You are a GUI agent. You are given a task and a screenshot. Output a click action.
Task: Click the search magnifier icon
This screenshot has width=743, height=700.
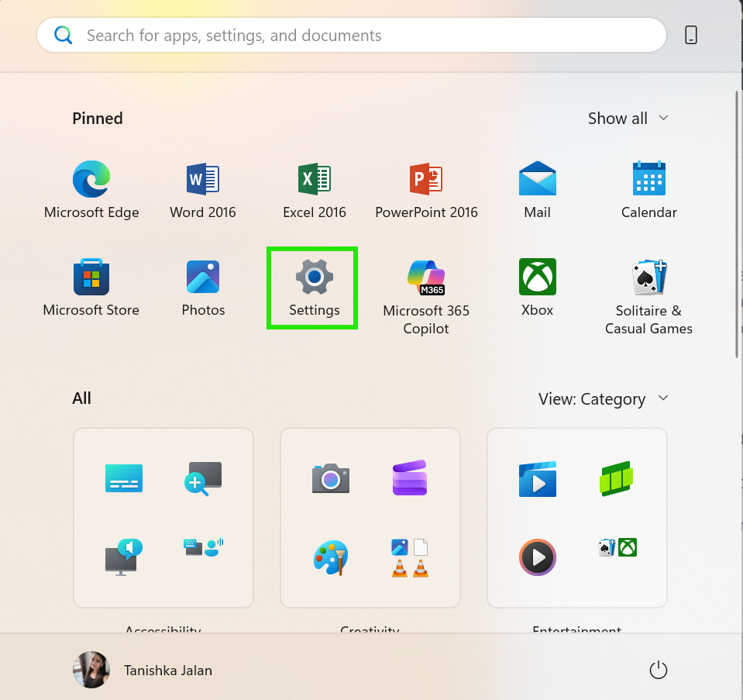pos(63,35)
